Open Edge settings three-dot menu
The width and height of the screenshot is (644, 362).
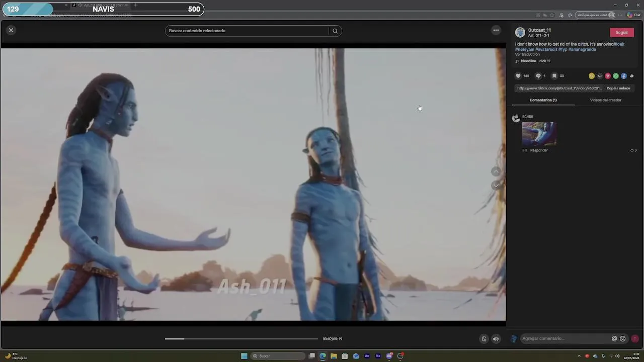coord(620,15)
